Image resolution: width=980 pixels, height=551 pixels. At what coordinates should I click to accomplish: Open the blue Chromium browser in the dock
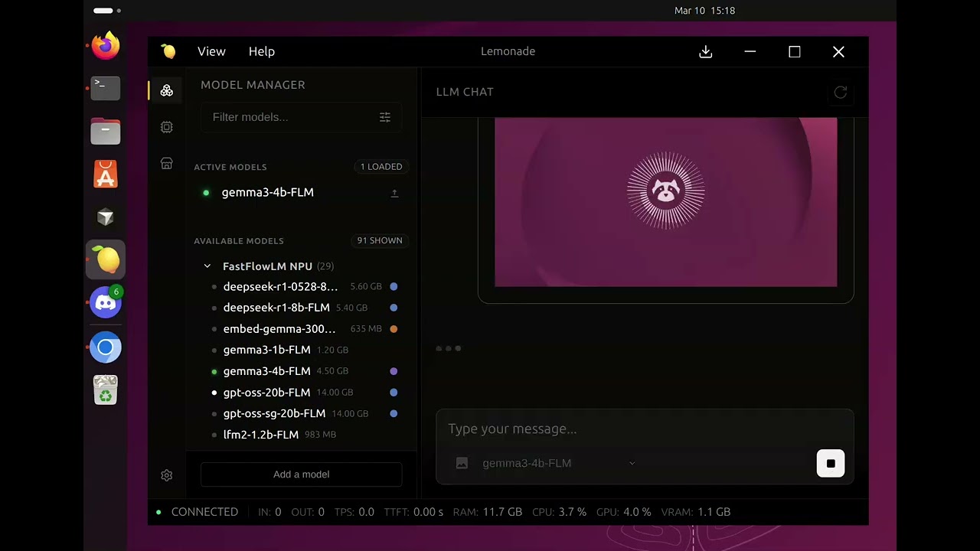click(x=106, y=347)
